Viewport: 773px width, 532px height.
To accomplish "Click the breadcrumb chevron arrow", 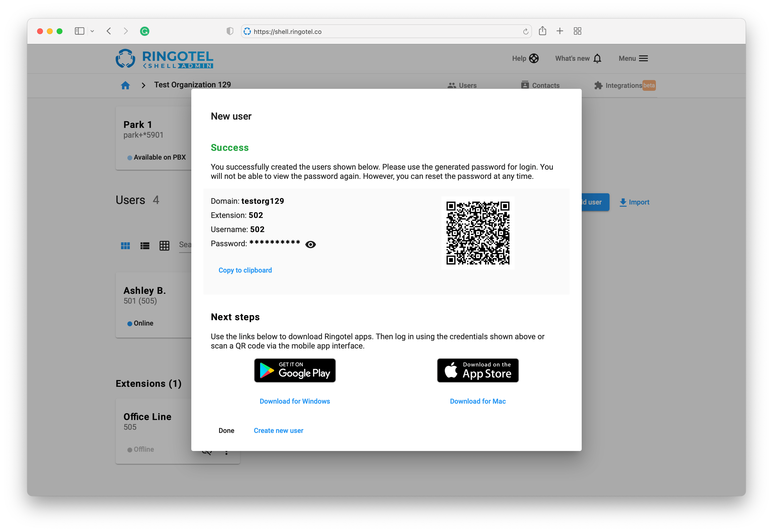I will [x=143, y=85].
